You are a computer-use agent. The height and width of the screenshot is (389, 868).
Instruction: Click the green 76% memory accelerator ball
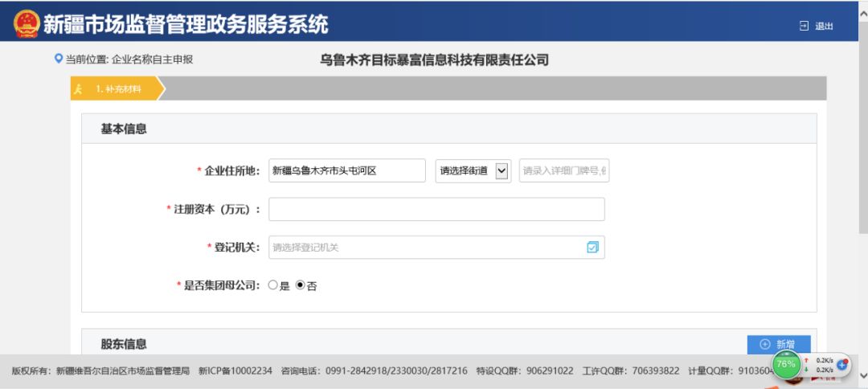click(x=786, y=363)
